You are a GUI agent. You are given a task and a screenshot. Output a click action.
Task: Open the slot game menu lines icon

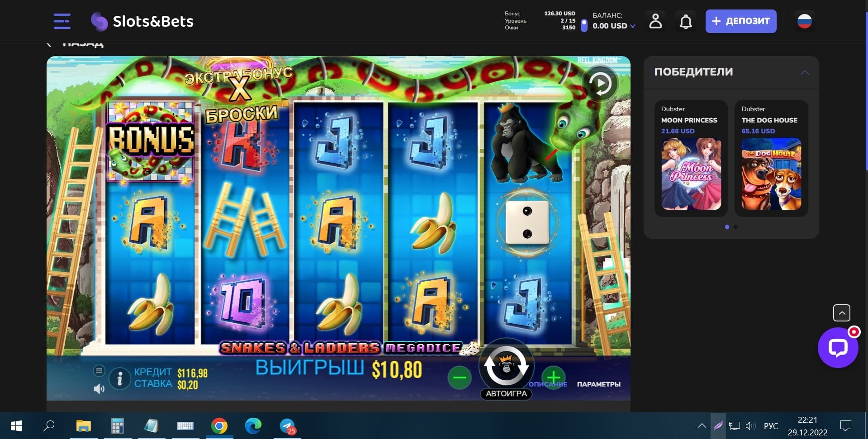[x=99, y=371]
